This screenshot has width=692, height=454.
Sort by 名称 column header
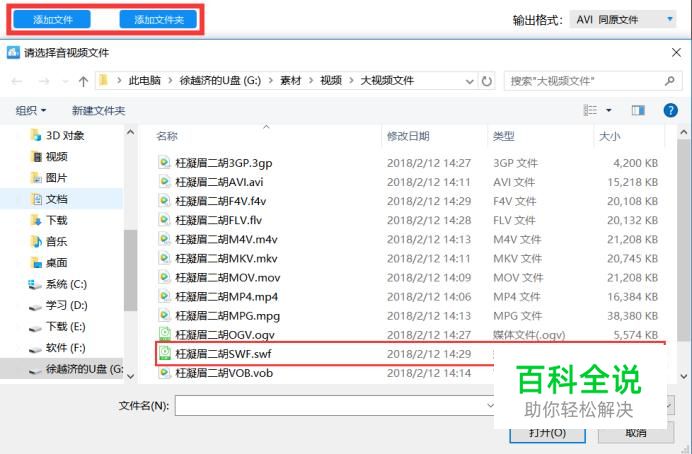tap(167, 136)
